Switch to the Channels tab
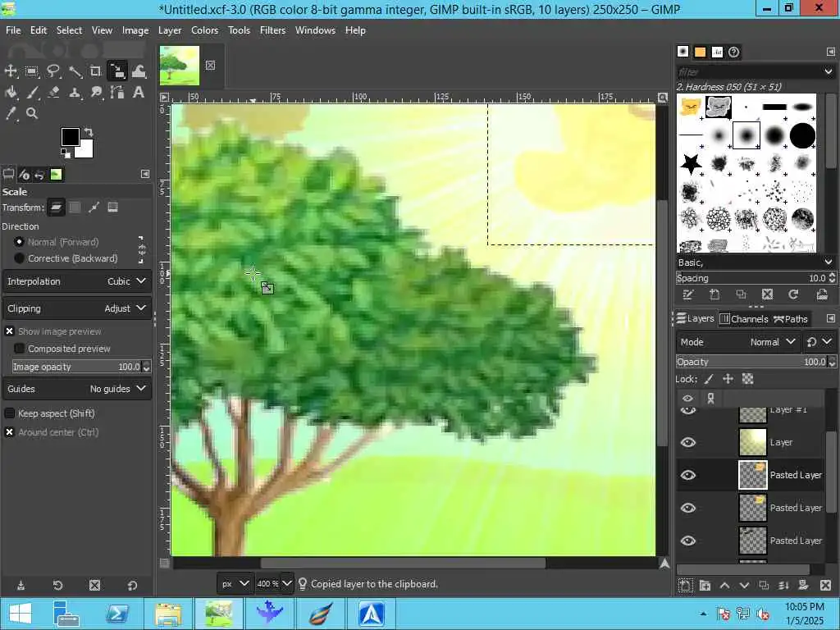840x630 pixels. tap(743, 319)
